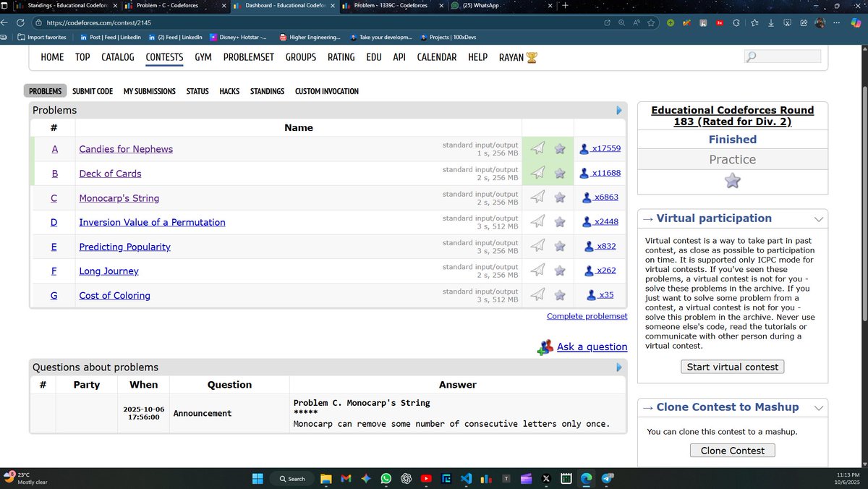Switch to the STATUS tab
The height and width of the screenshot is (489, 868).
(197, 91)
